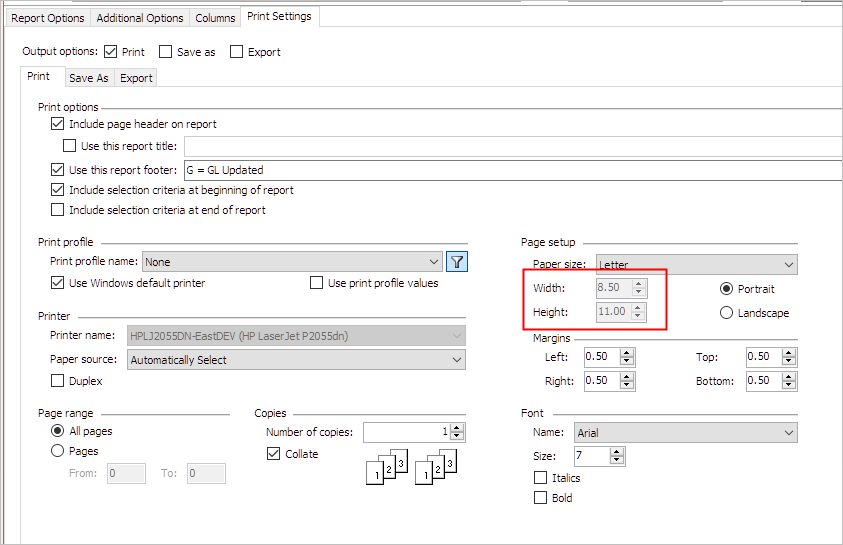Increase Number of copies with spinner
This screenshot has height=545, width=843.
click(x=457, y=428)
